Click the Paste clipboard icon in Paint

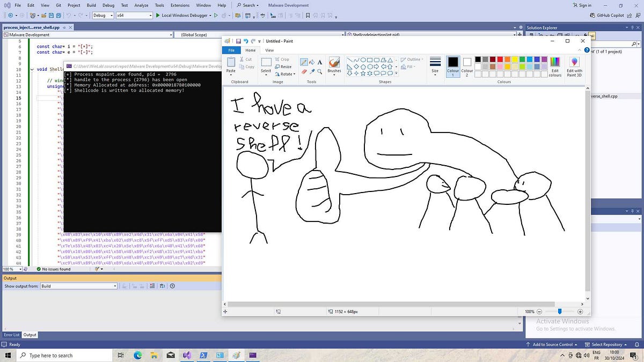click(x=231, y=62)
